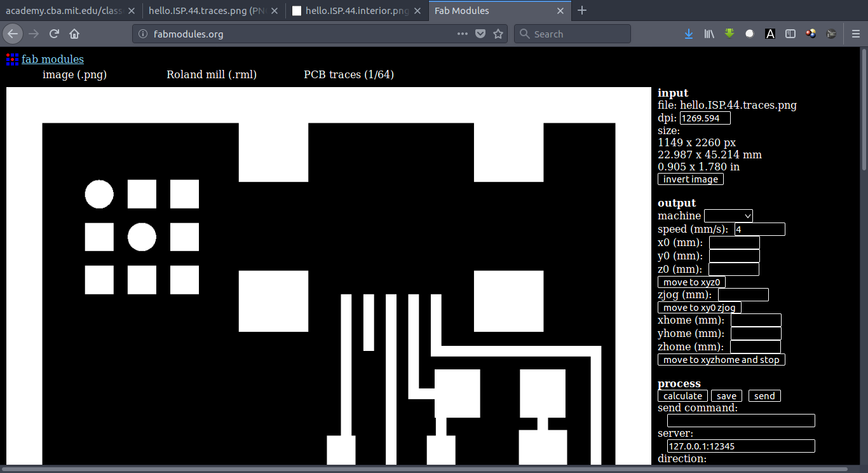The image size is (868, 473).
Task: Click the fab modules colored grid logo
Action: tap(12, 59)
